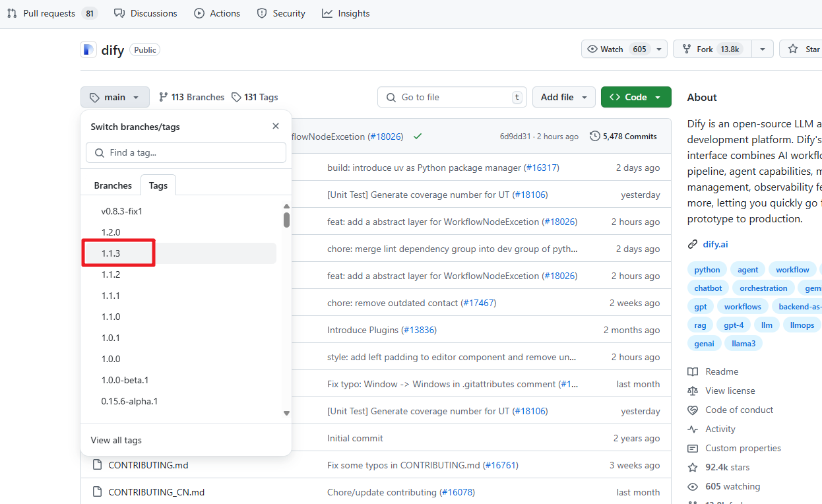
Task: Select tag 1.1.3 from list
Action: coord(111,253)
